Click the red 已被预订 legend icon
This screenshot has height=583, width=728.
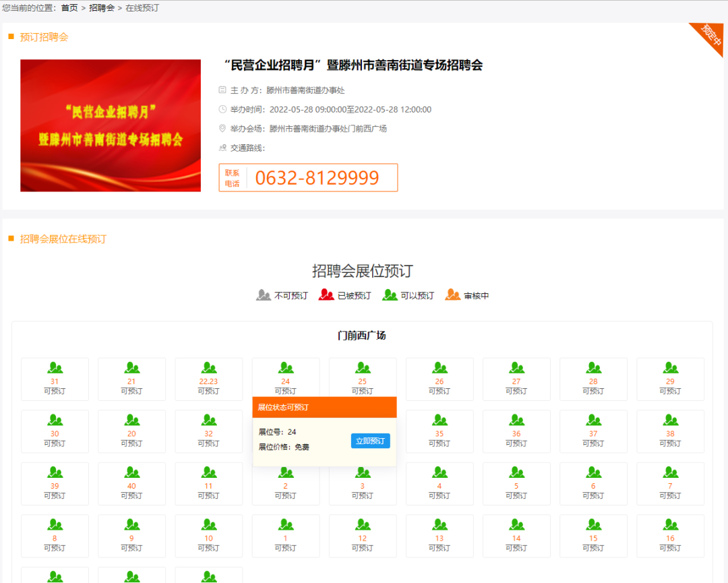pyautogui.click(x=326, y=295)
